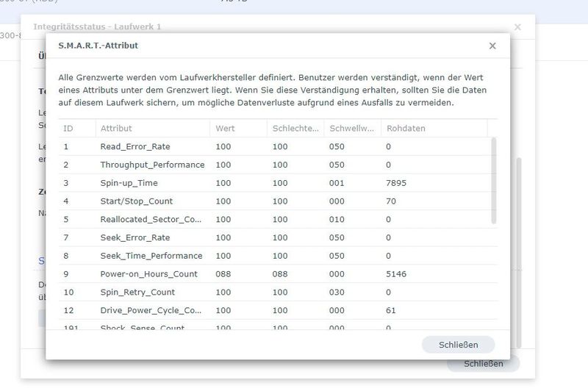Select the Drive_Power_Cycle_Co... row

pos(278,310)
